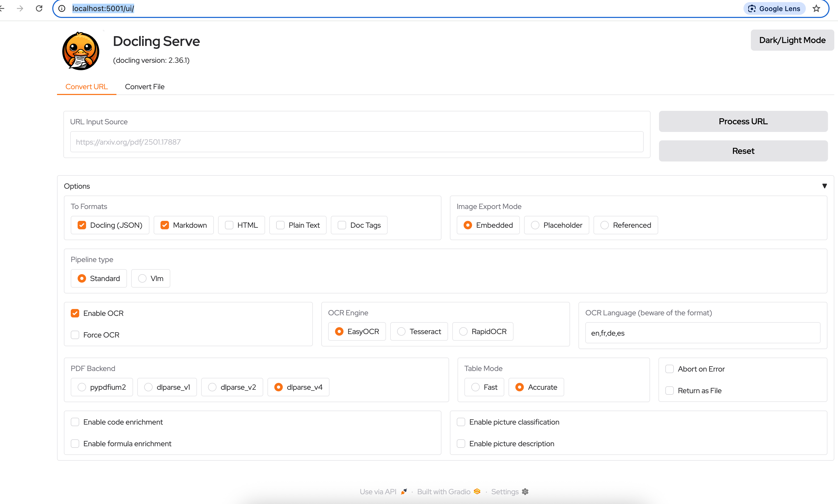Check the Abort on Error option
Image resolution: width=838 pixels, height=504 pixels.
670,369
